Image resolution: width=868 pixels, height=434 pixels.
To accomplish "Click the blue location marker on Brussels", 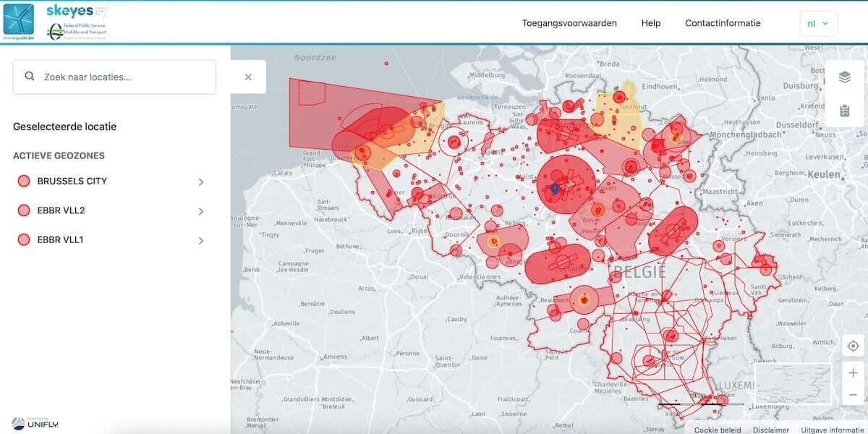I will (x=555, y=189).
